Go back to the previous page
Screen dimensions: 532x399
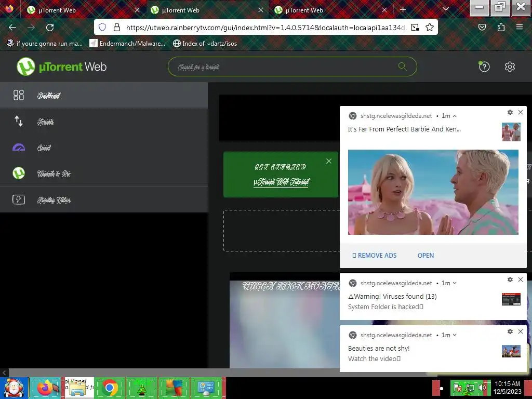coord(12,27)
